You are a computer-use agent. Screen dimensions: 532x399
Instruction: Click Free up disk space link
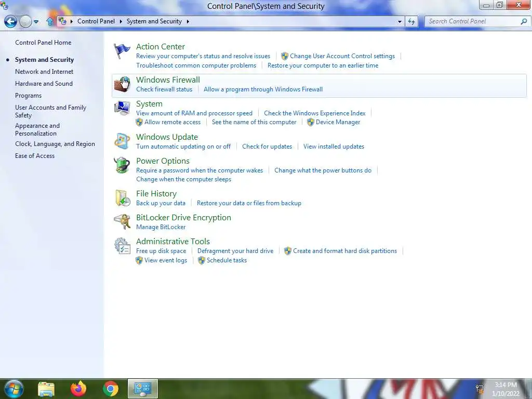pos(161,251)
